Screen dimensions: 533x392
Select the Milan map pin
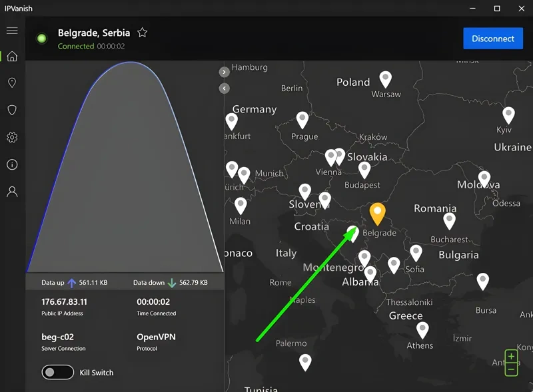pos(241,205)
